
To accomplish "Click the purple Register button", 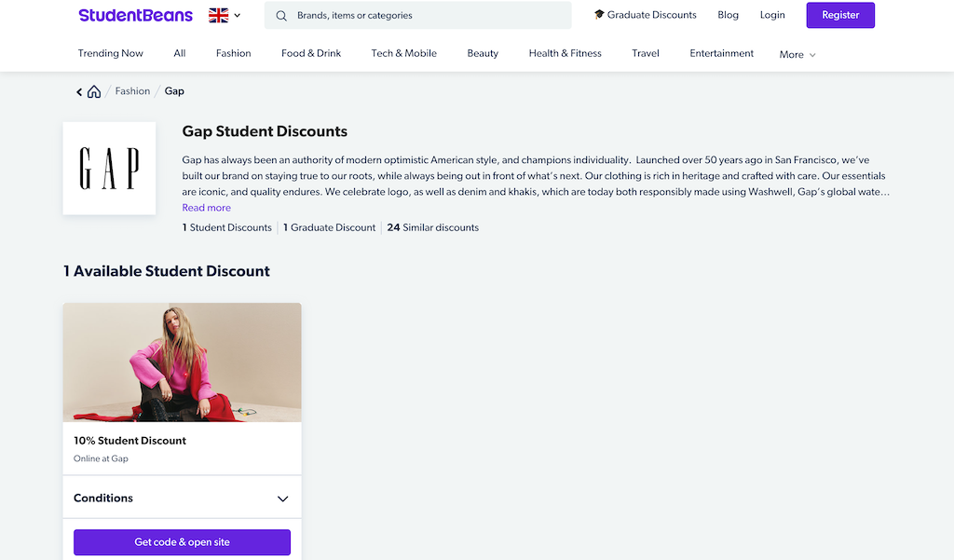I will (840, 15).
